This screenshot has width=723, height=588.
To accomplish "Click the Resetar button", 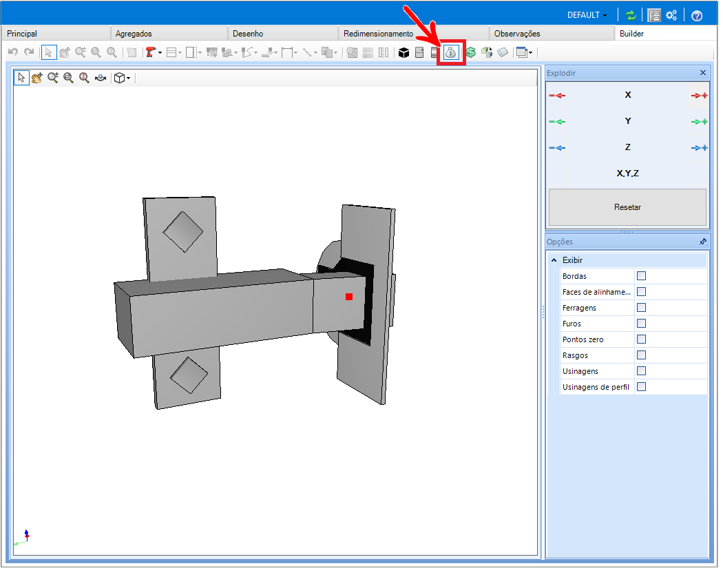I will click(627, 207).
